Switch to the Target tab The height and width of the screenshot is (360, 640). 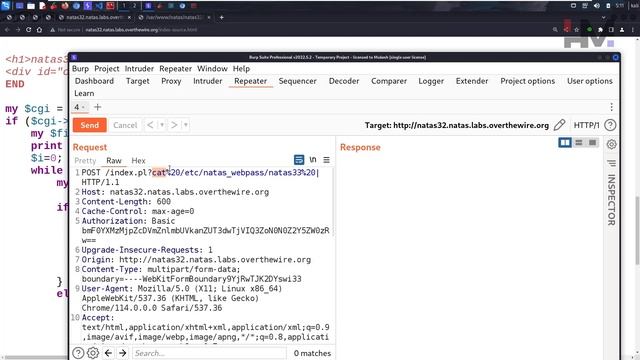coord(138,81)
